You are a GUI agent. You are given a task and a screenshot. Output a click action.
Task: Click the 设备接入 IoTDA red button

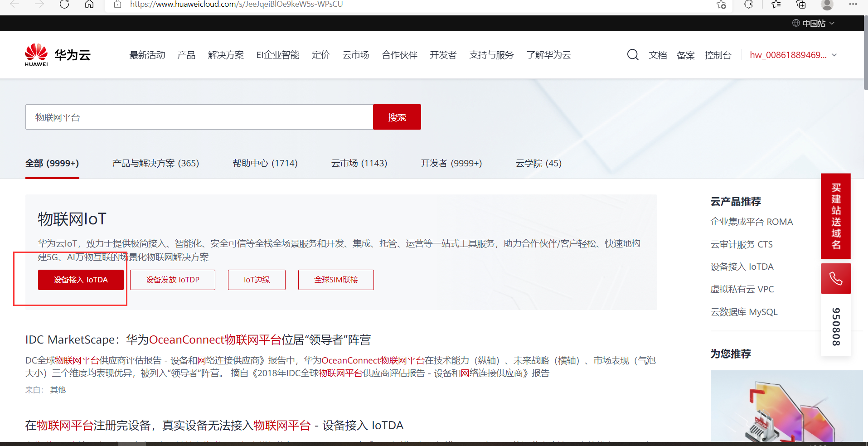81,280
